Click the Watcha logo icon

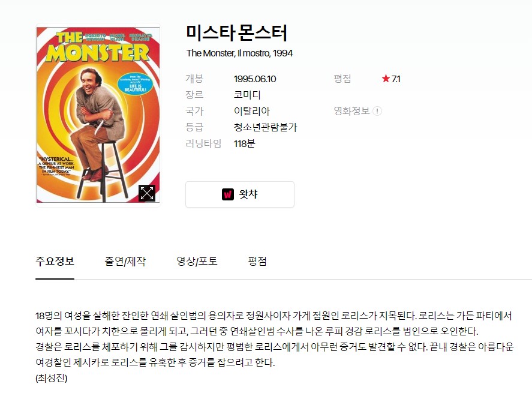[228, 194]
